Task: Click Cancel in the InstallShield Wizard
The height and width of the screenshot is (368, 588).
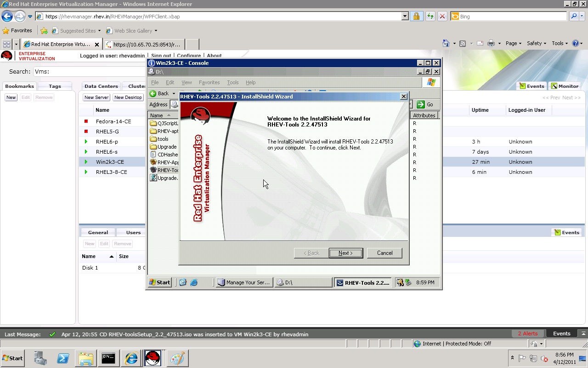Action: pos(384,253)
